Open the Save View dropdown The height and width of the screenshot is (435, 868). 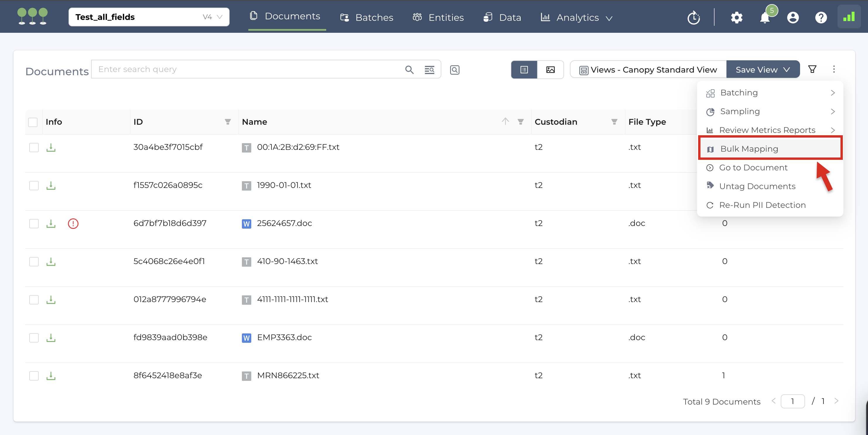pos(763,70)
